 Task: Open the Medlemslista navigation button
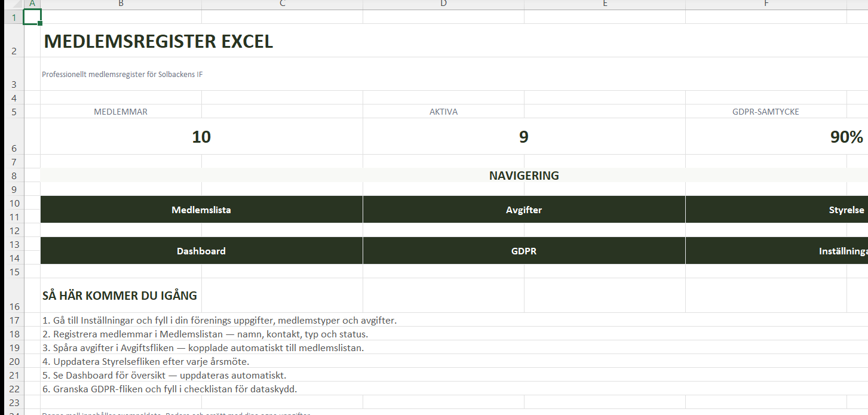[x=201, y=210]
